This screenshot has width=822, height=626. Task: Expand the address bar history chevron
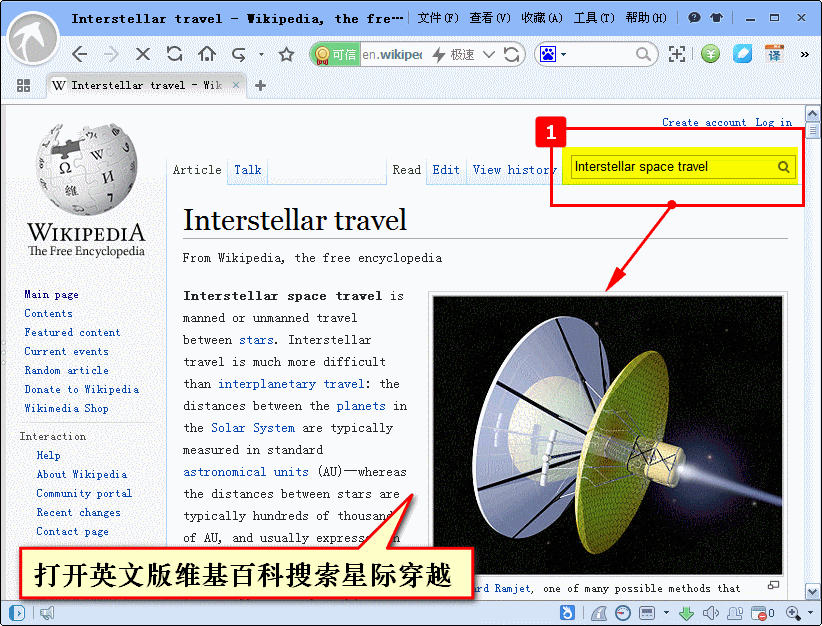489,54
